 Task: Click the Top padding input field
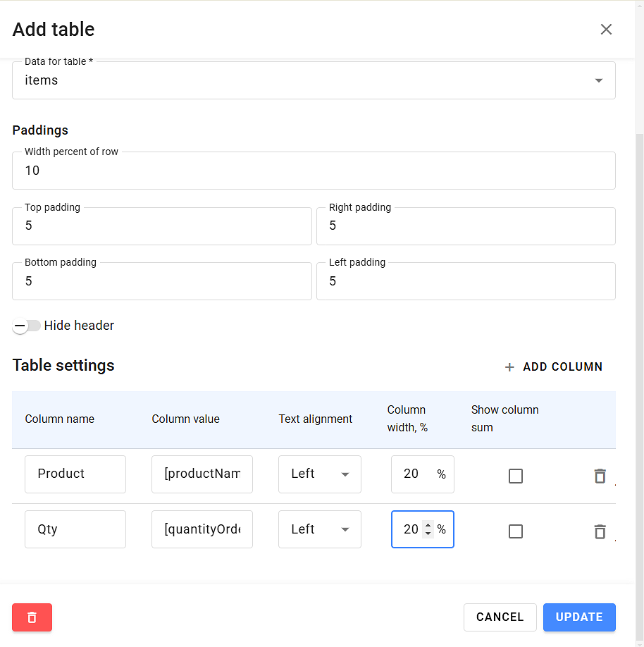point(161,226)
